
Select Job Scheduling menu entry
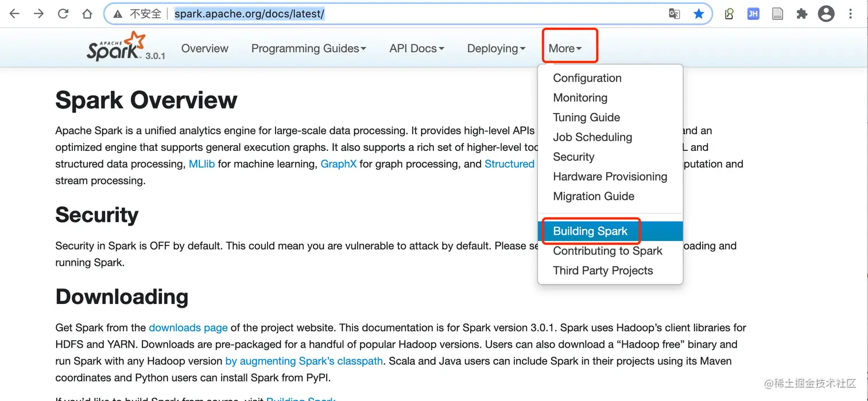tap(610, 137)
